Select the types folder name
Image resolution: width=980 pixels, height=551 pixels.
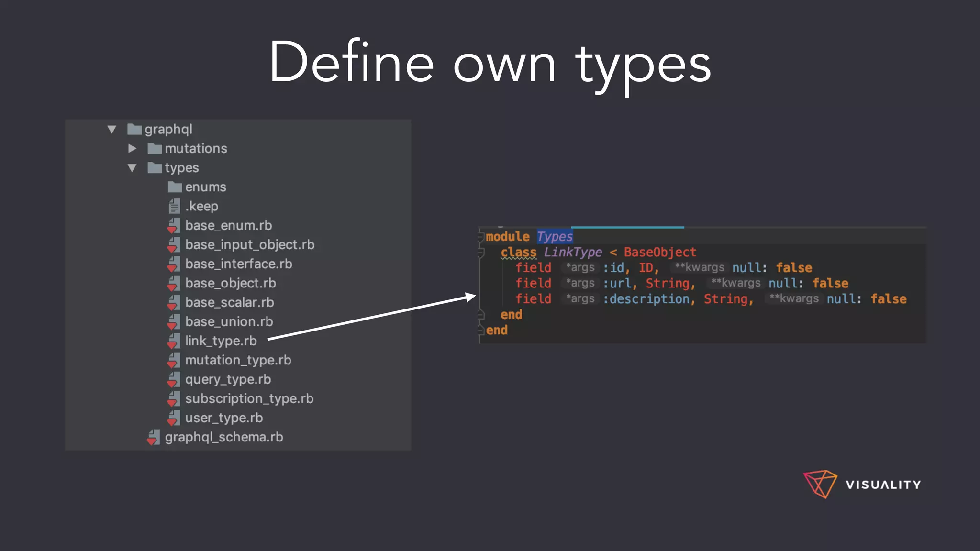182,168
